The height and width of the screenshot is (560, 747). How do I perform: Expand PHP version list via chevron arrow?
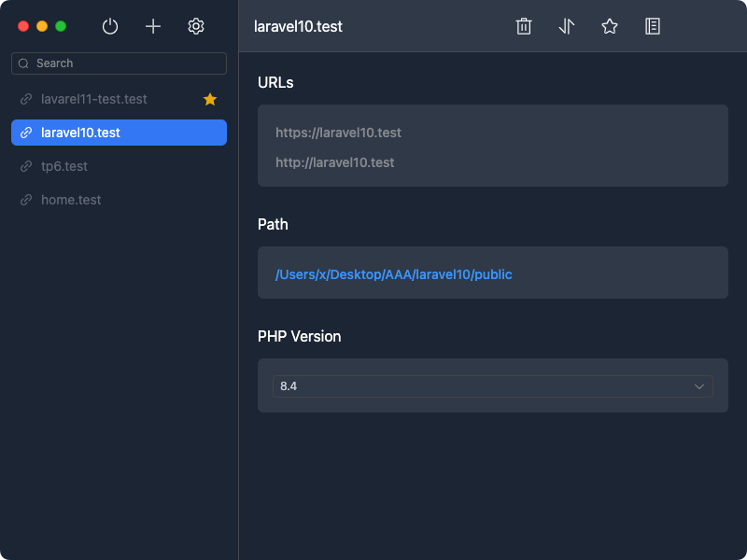(x=699, y=386)
